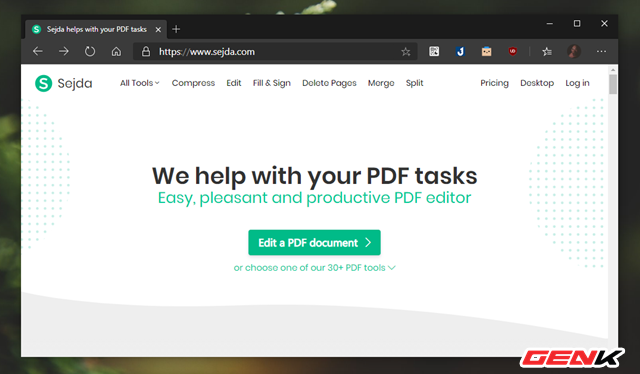Image resolution: width=640 pixels, height=374 pixels.
Task: Minimize the browser window
Action: pos(550,24)
